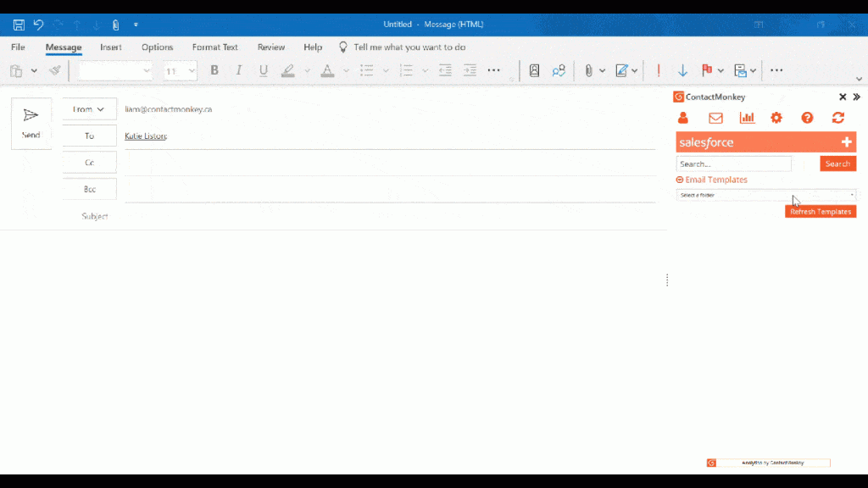This screenshot has height=488, width=868.
Task: Toggle High Importance exclamation mark
Action: pos(658,70)
